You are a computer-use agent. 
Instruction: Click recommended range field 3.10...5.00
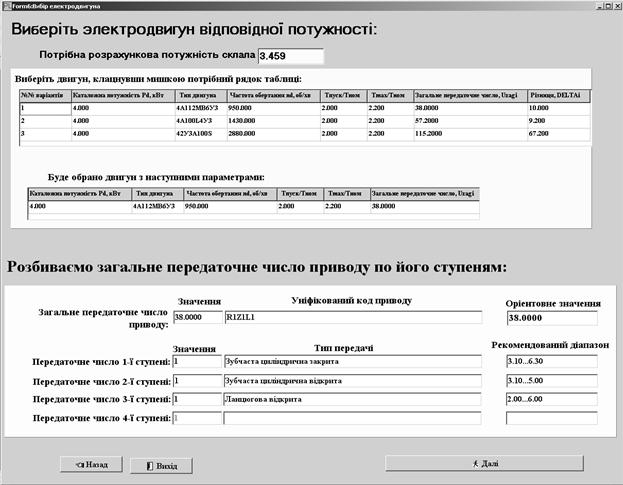click(552, 381)
